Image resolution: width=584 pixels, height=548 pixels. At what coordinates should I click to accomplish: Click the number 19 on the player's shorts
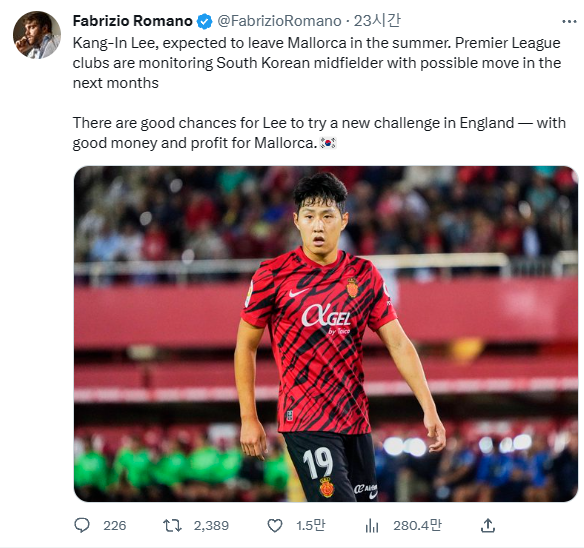318,462
